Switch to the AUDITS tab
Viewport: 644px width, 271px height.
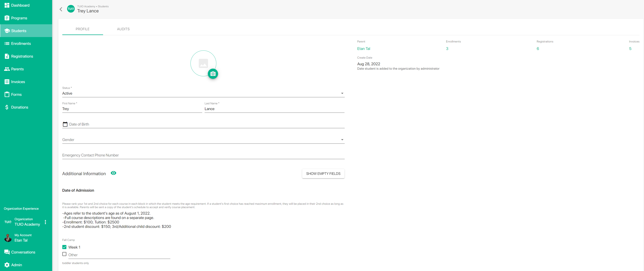tap(123, 29)
